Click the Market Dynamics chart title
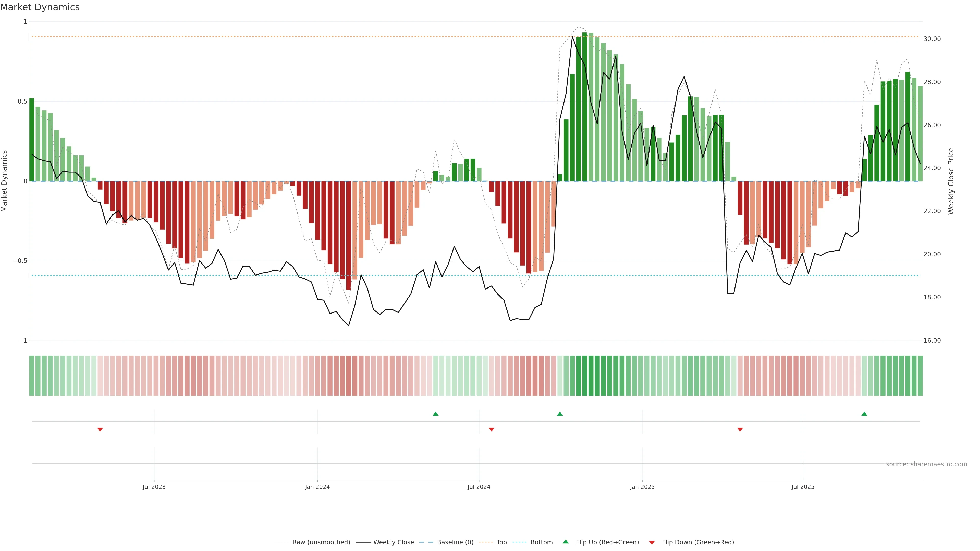The height and width of the screenshot is (551, 980). pyautogui.click(x=40, y=7)
